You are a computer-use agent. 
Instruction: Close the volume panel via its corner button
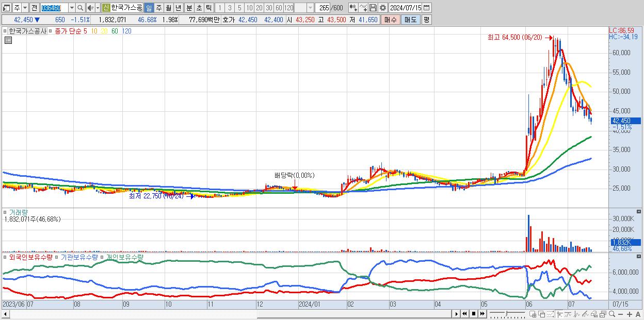click(x=639, y=211)
